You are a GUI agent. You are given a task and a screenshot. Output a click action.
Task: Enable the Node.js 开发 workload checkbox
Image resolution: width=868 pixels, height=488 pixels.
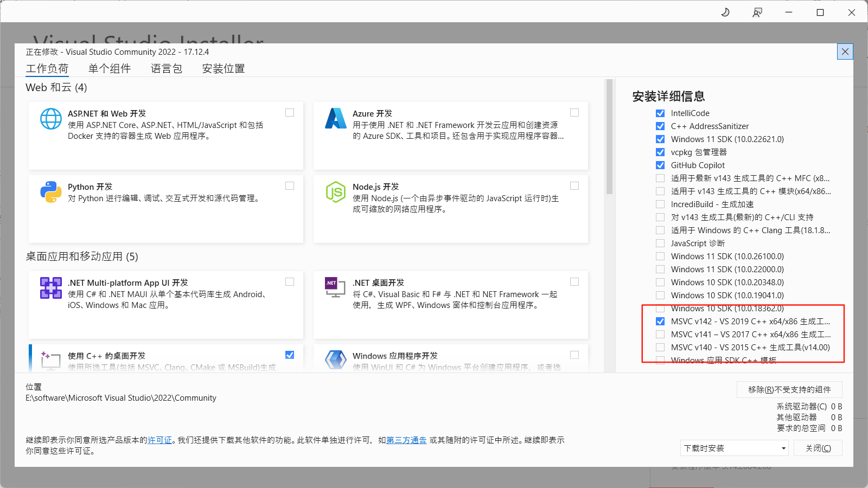(x=575, y=186)
